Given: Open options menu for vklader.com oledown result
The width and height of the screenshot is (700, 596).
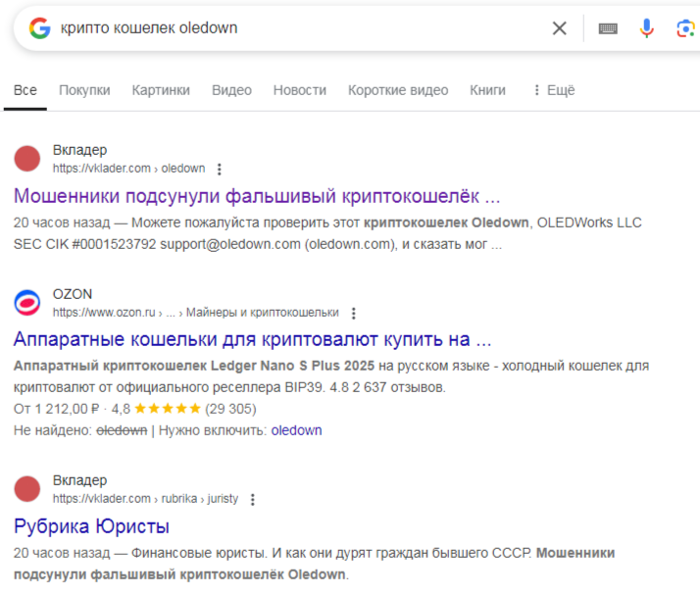Looking at the screenshot, I should tap(220, 170).
